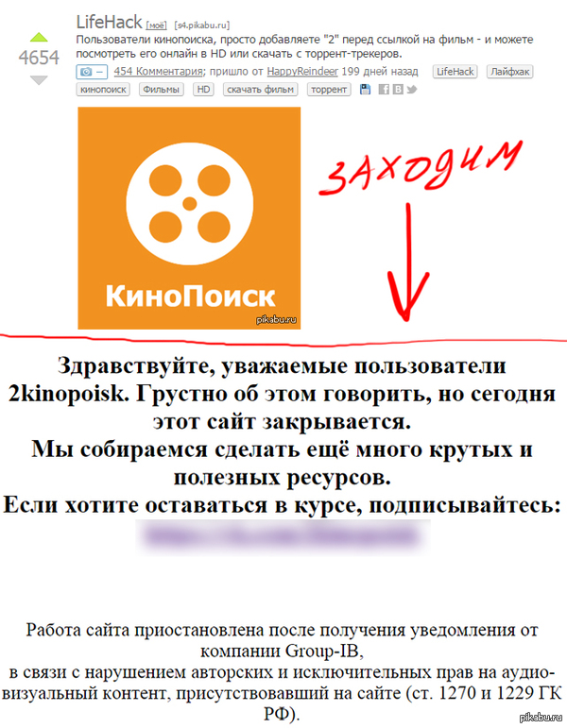The height and width of the screenshot is (728, 567).
Task: Open the orange КиноПоиск logo image
Action: [x=189, y=218]
